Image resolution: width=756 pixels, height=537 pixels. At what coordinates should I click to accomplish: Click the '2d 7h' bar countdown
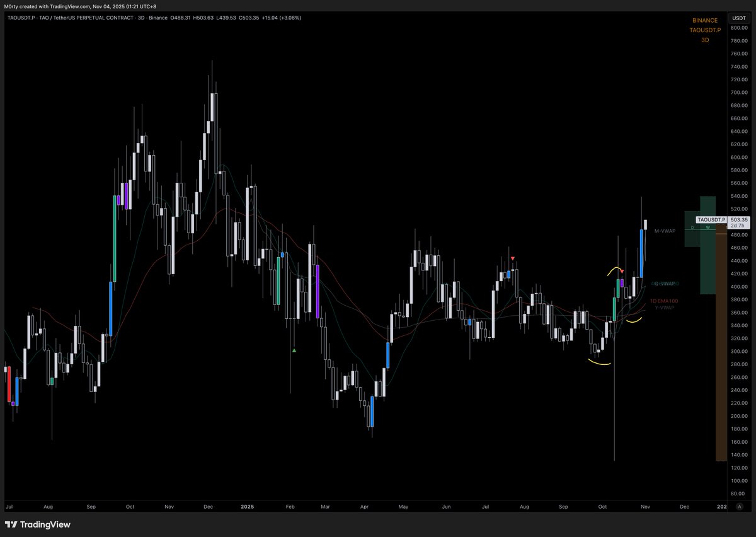(738, 225)
